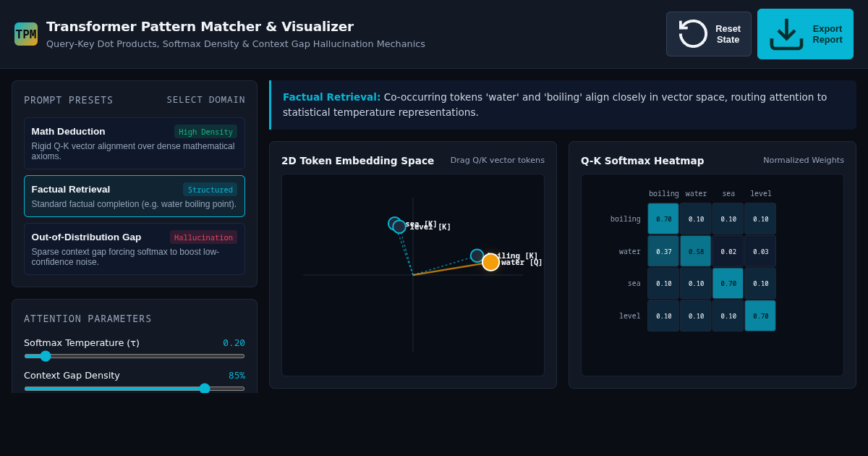This screenshot has width=868, height=456.
Task: Click the 0.20 temperature value
Action: [x=234, y=343]
